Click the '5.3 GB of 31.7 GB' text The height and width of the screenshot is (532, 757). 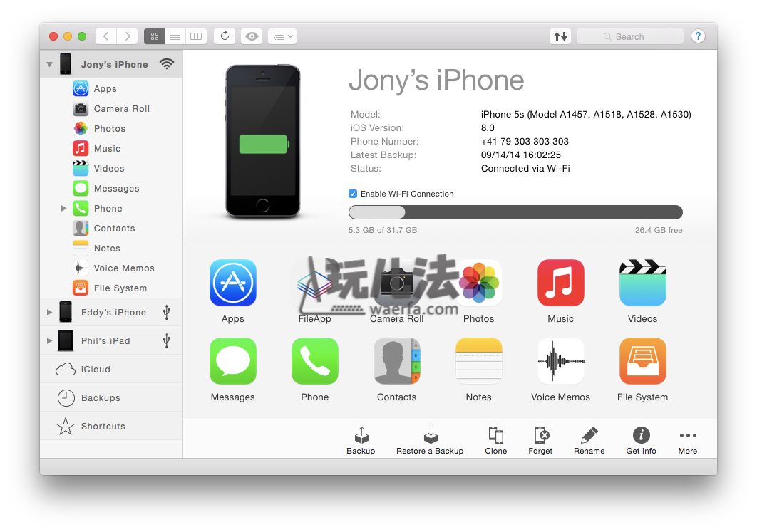[383, 230]
